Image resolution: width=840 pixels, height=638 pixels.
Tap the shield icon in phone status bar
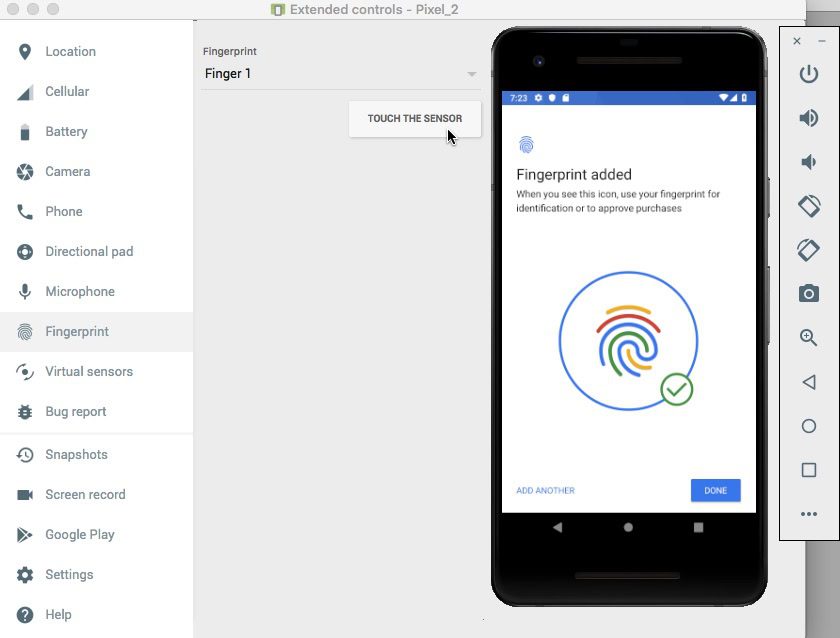click(552, 98)
